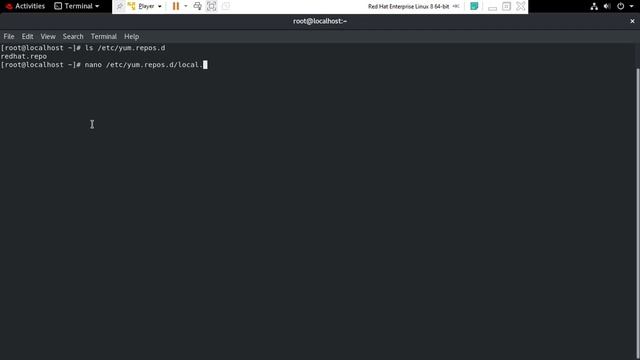Open the View menu
Image resolution: width=640 pixels, height=360 pixels.
(x=48, y=36)
